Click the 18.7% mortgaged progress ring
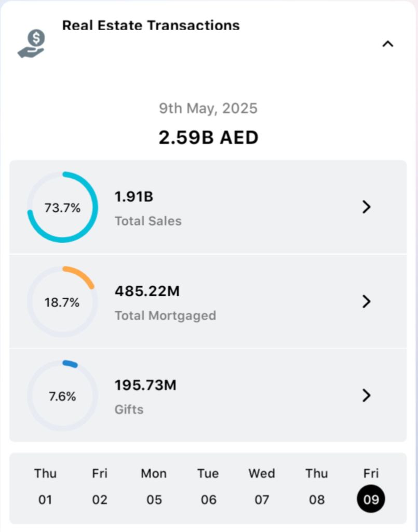Screen dimensions: 418x532 (x=62, y=302)
